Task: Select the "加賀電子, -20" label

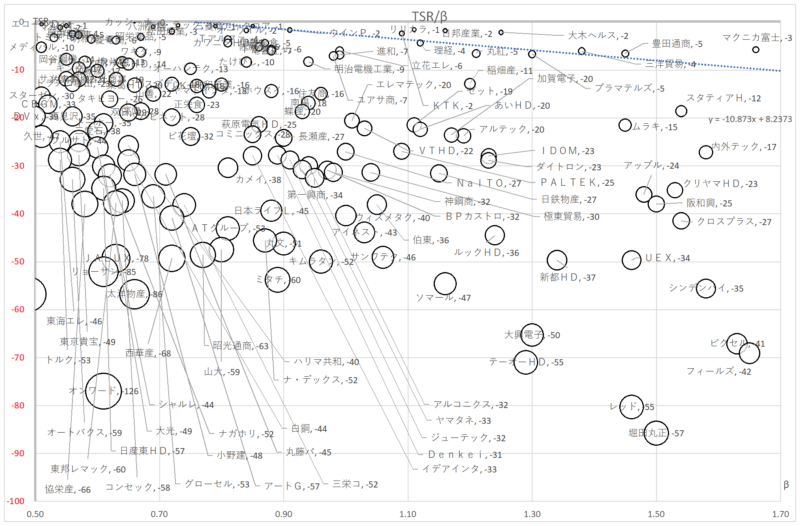Action: pos(565,79)
